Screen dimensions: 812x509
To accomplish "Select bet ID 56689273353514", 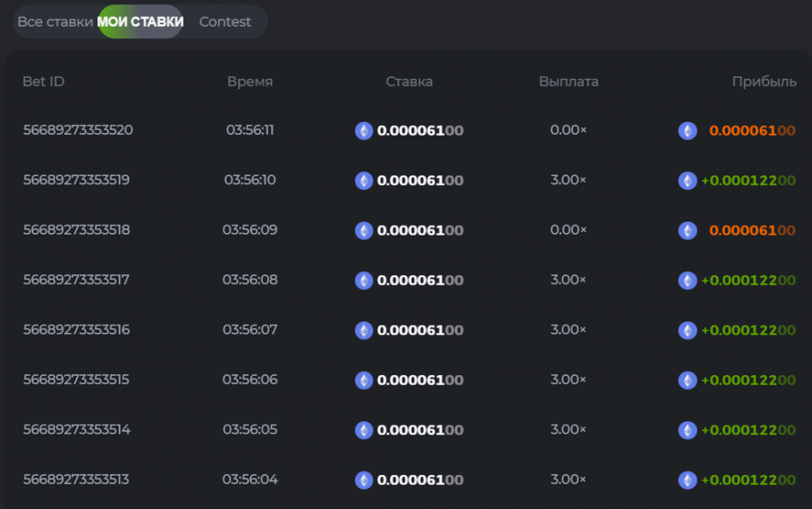I will [76, 429].
